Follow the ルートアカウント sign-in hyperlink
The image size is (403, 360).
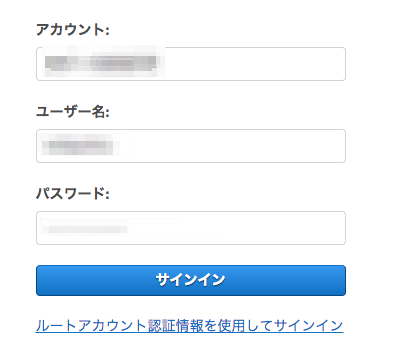(189, 326)
